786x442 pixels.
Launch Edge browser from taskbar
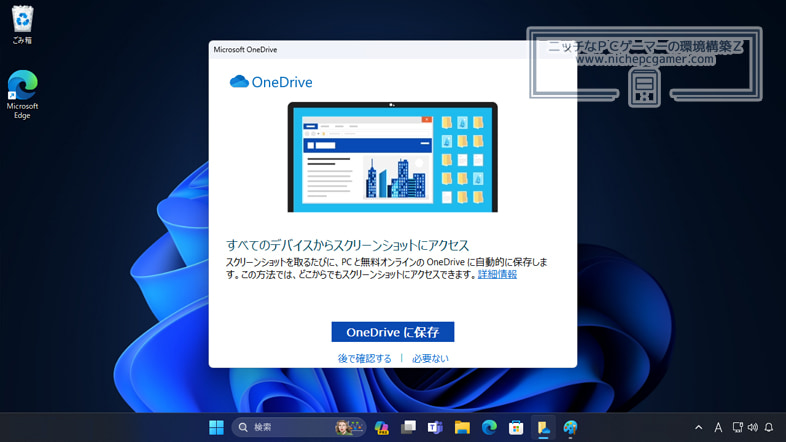click(489, 427)
